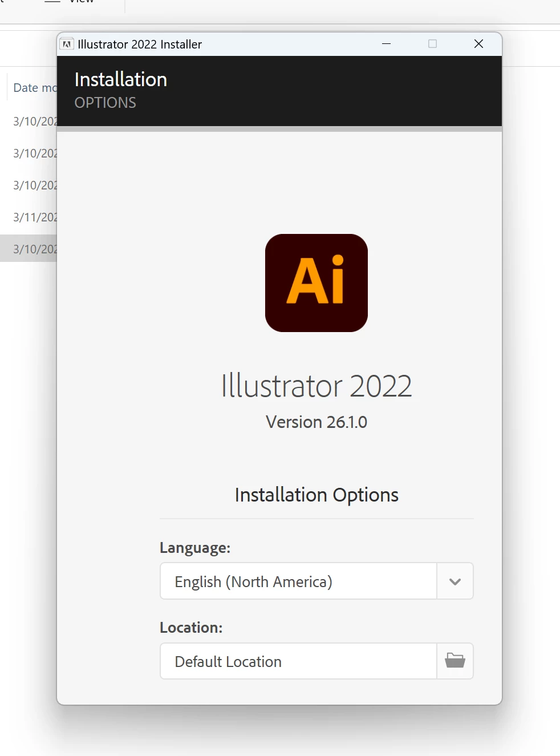Open the Language dropdown arrow

[455, 581]
